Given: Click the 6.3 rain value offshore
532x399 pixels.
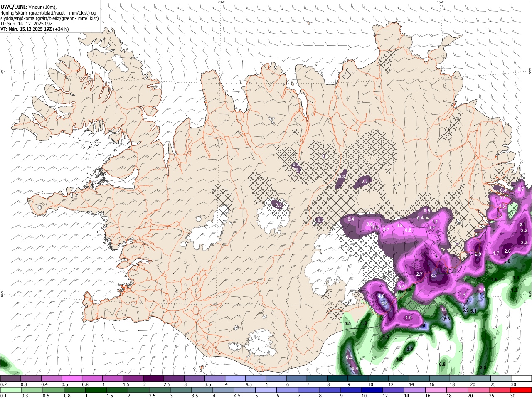Looking at the screenshot, I should [x=447, y=319].
